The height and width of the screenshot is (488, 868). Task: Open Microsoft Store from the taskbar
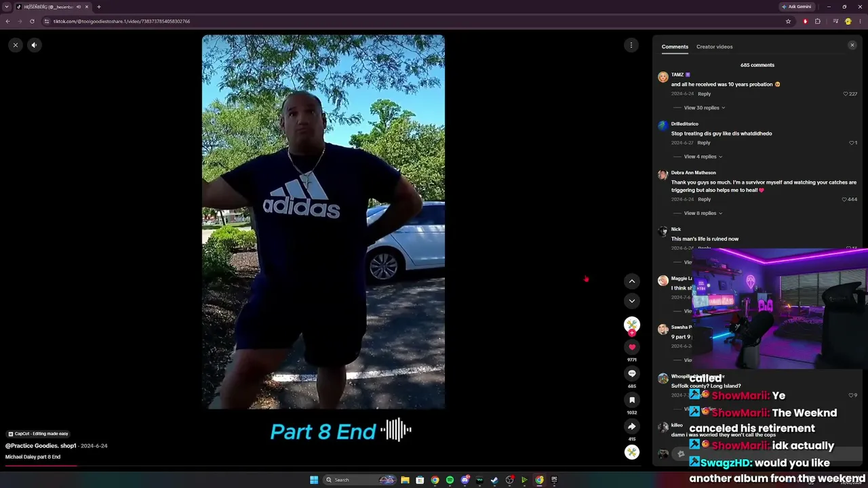point(420,480)
